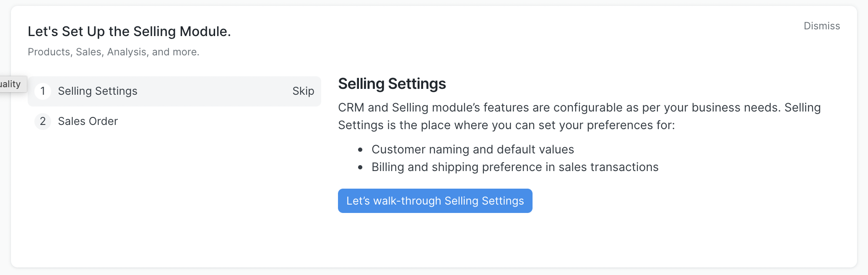The height and width of the screenshot is (275, 868).
Task: Select the numbered badge beside Selling Settings
Action: click(42, 91)
